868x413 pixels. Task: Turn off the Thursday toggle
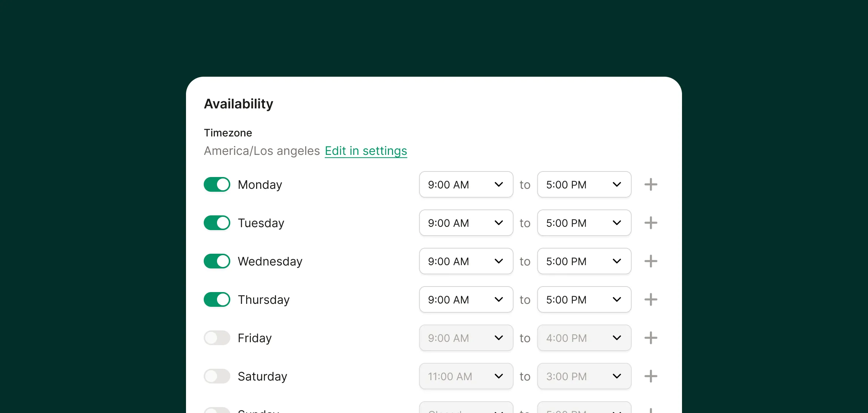click(217, 299)
